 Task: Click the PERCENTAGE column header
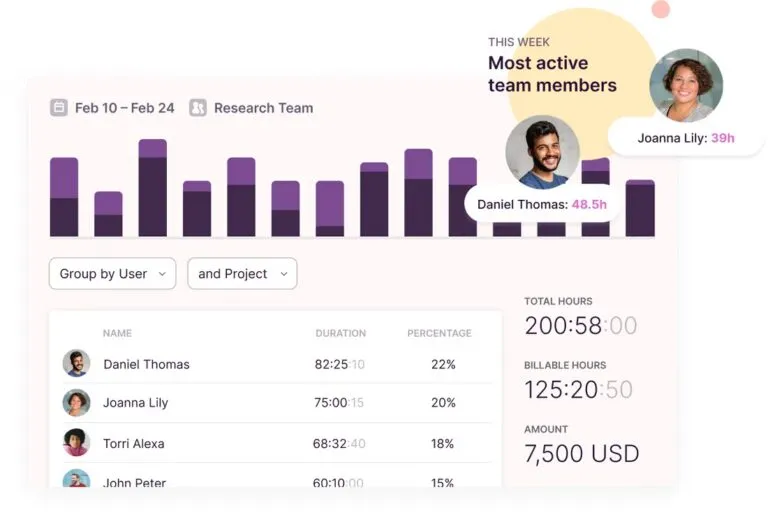[439, 333]
